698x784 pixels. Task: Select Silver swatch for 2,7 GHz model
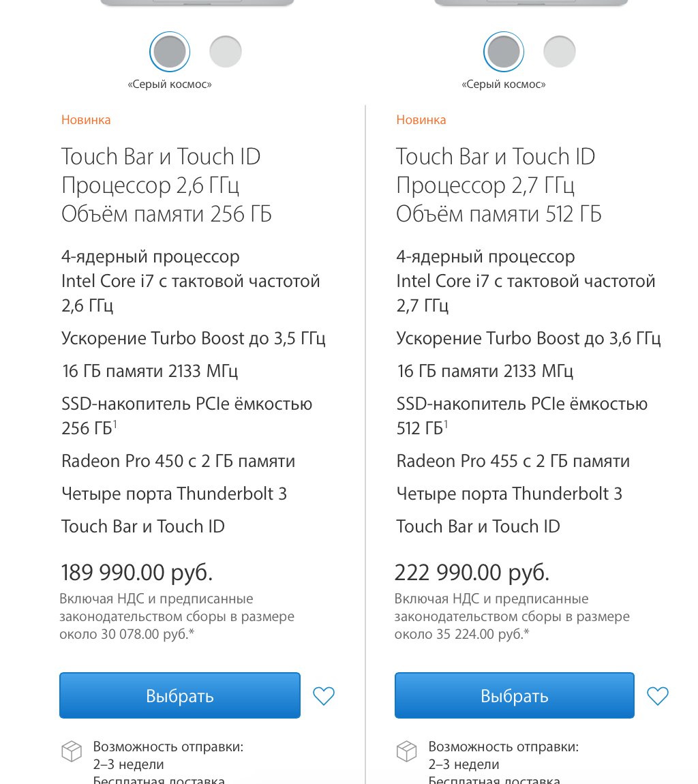[x=560, y=52]
